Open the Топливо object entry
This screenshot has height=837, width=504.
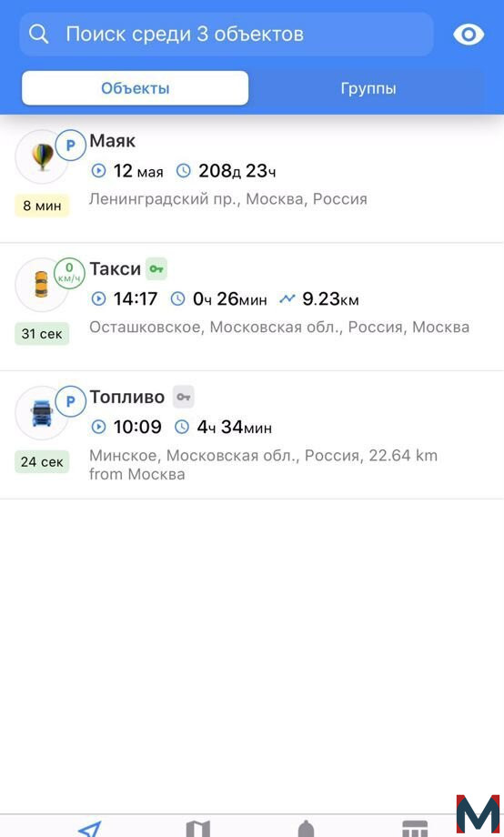click(252, 435)
